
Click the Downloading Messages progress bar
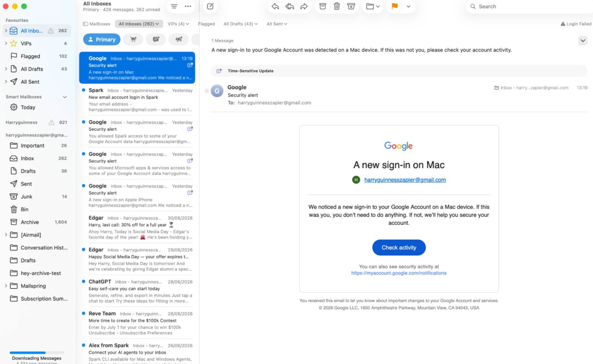coord(37,353)
